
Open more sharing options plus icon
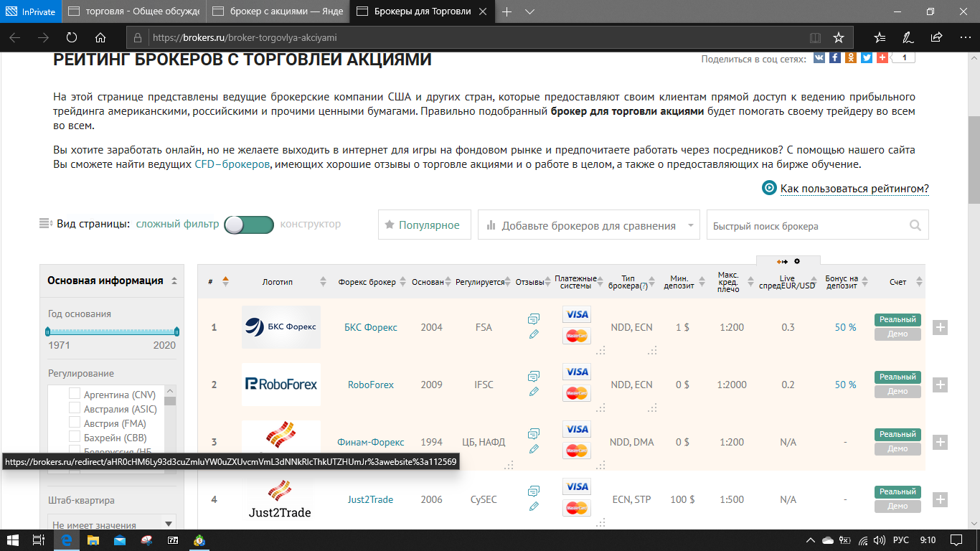[882, 58]
